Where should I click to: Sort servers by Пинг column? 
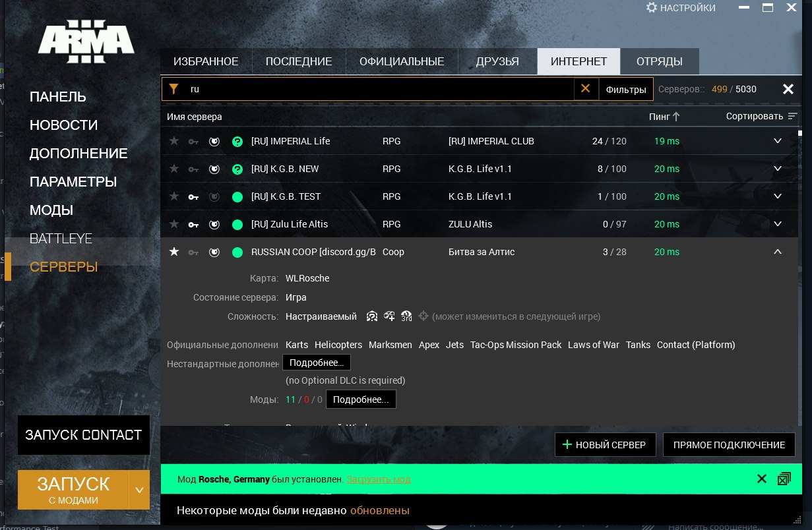[664, 117]
